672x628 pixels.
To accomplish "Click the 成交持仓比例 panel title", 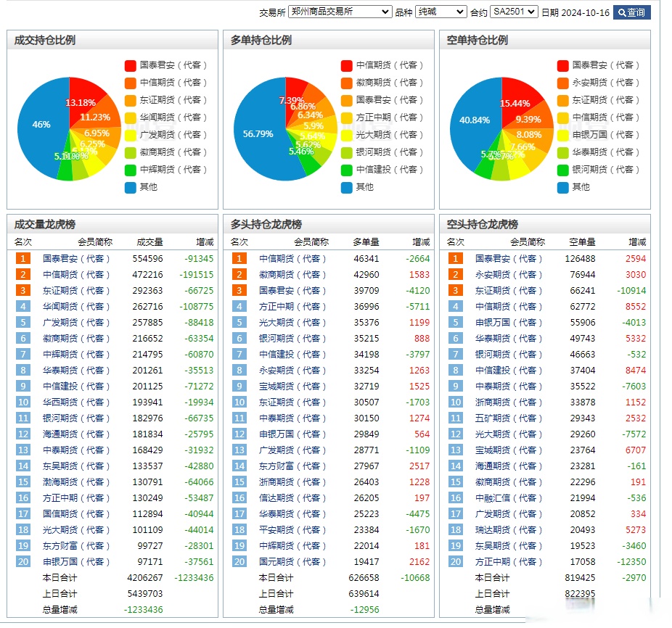I will [x=45, y=41].
